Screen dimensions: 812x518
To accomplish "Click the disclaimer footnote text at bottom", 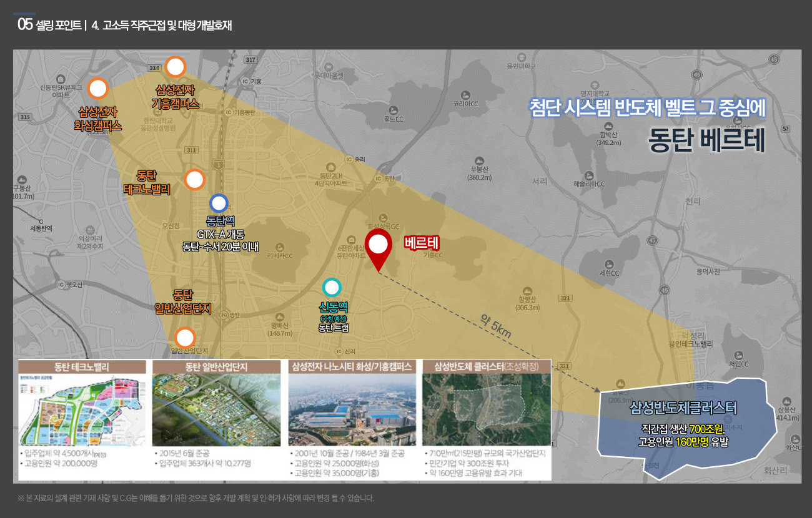I will (x=196, y=498).
